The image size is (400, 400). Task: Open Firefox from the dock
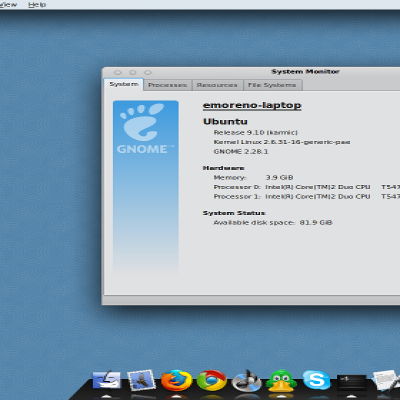click(x=177, y=380)
